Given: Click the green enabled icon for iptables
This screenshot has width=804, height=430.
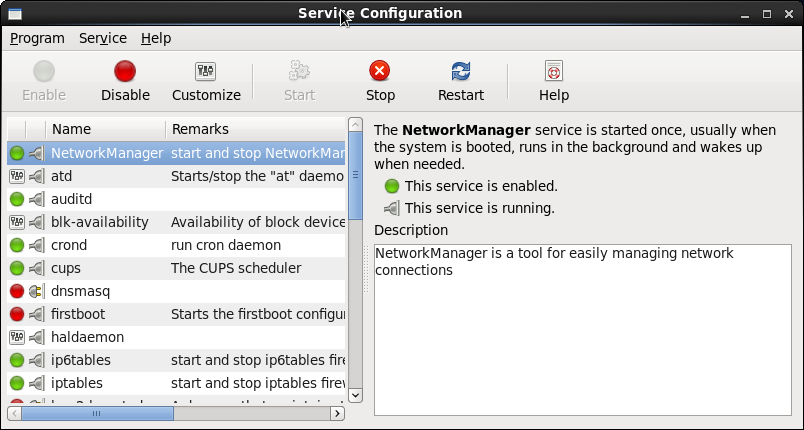Looking at the screenshot, I should [x=17, y=383].
